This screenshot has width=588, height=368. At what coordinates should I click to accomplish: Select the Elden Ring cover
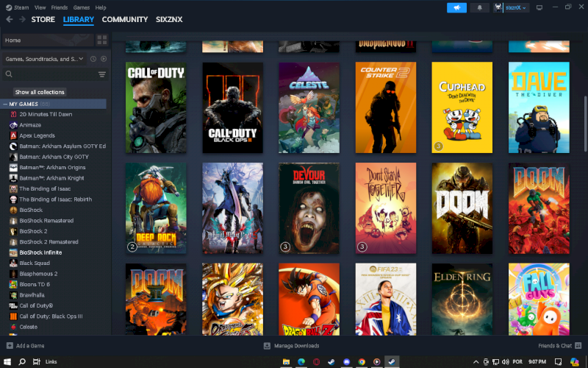click(x=462, y=299)
